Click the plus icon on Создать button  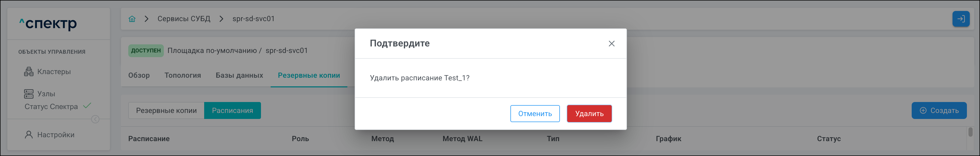pyautogui.click(x=923, y=110)
